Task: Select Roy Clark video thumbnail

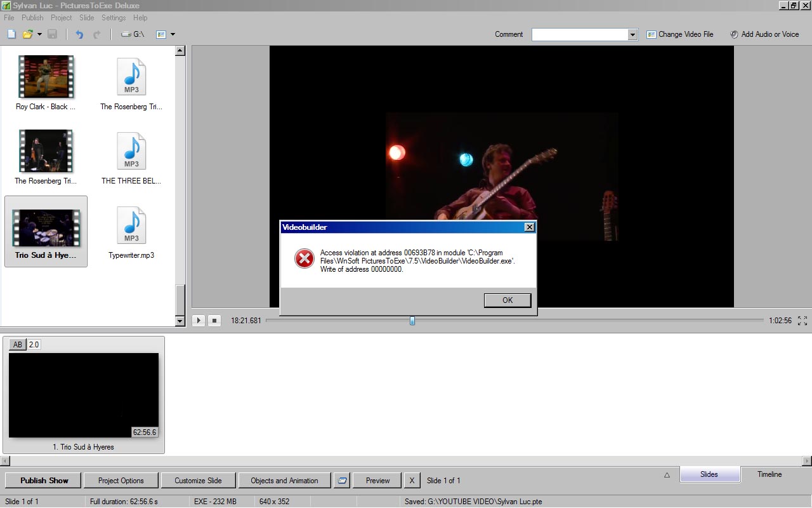Action: (46, 77)
